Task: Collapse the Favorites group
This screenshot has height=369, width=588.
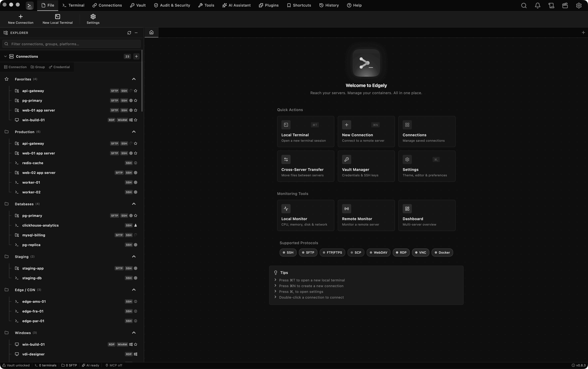Action: [x=134, y=79]
